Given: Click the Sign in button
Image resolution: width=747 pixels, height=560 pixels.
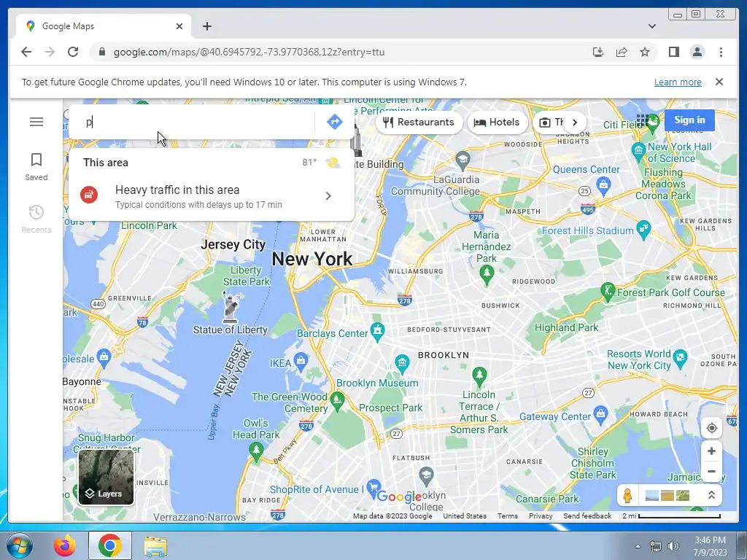Looking at the screenshot, I should 689,120.
